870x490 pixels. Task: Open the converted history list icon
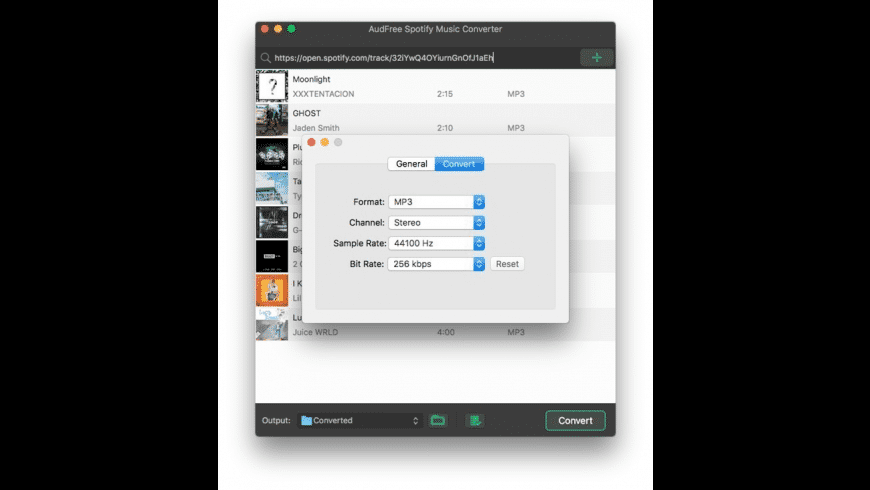[x=475, y=421]
